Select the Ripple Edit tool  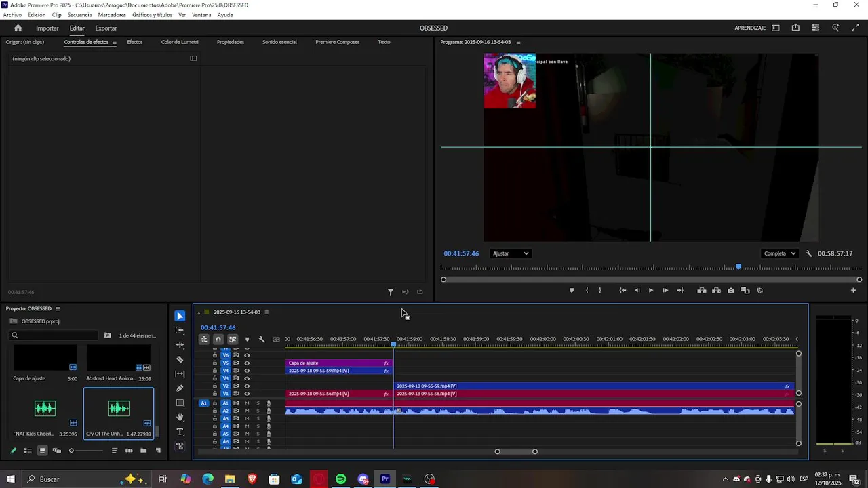coord(180,345)
